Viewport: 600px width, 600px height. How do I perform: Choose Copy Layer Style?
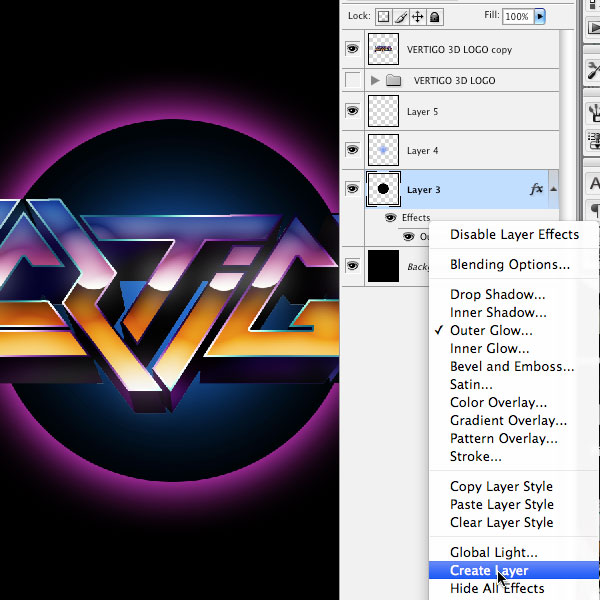501,487
